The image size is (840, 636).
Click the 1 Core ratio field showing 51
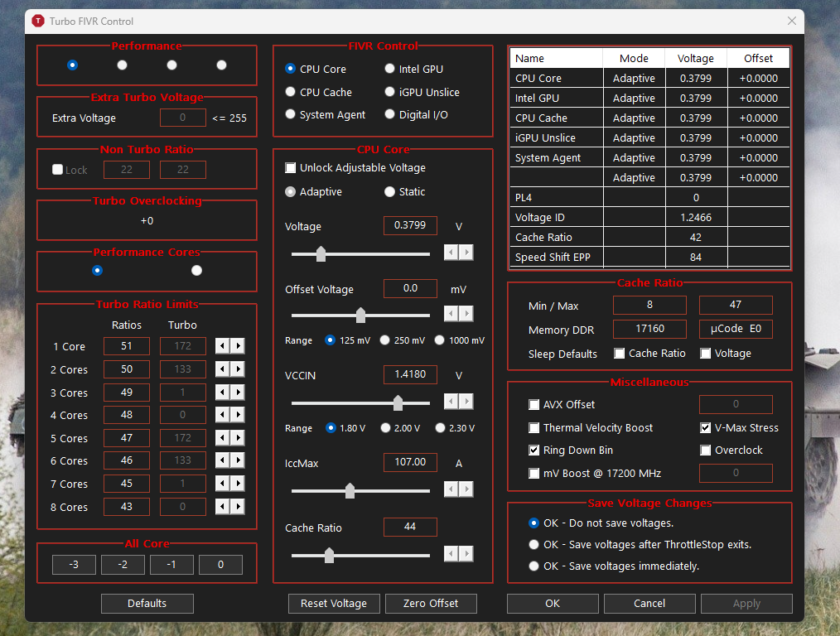pyautogui.click(x=127, y=346)
